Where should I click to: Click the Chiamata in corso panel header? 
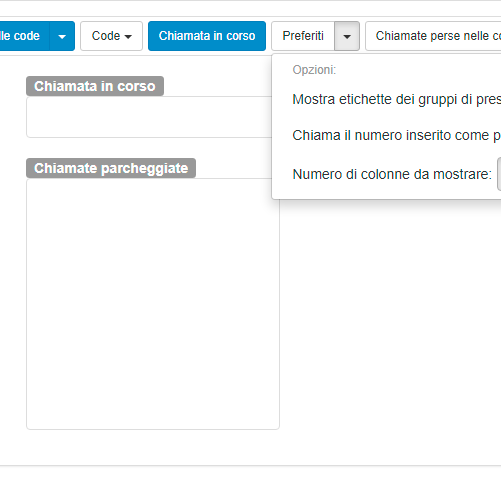(x=95, y=86)
